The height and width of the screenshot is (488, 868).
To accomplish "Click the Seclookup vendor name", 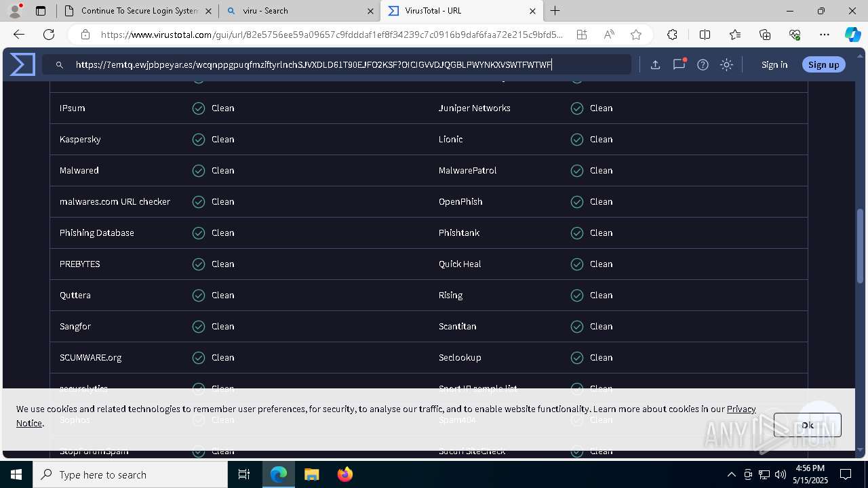I will [x=460, y=357].
